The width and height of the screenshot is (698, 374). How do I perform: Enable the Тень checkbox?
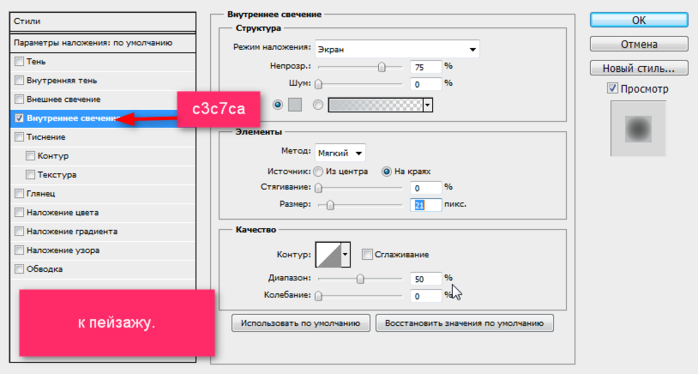click(19, 61)
